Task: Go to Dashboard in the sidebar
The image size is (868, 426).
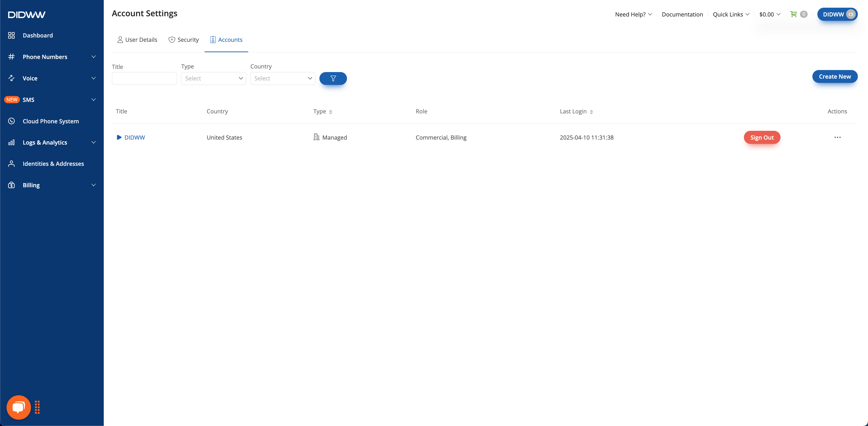Action: click(38, 35)
